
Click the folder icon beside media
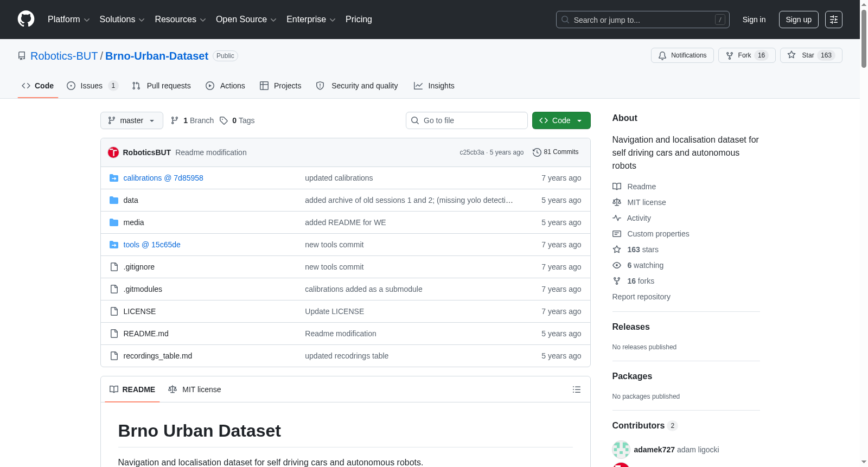(x=114, y=222)
